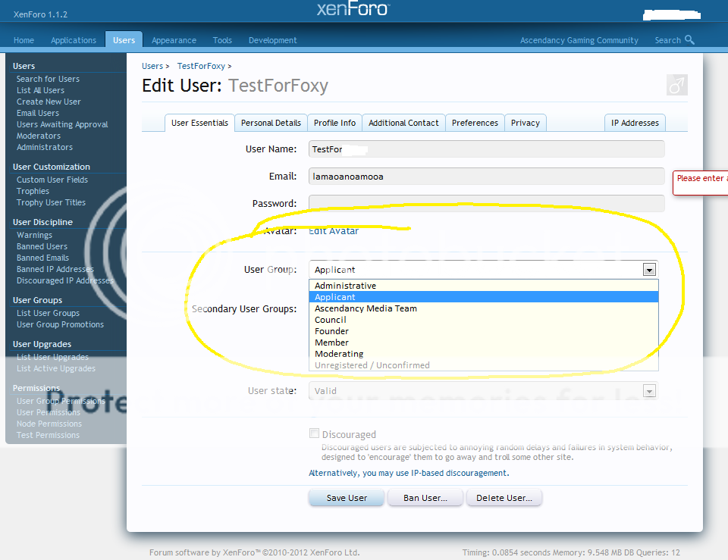Open the Edit Avatar link

pos(334,231)
